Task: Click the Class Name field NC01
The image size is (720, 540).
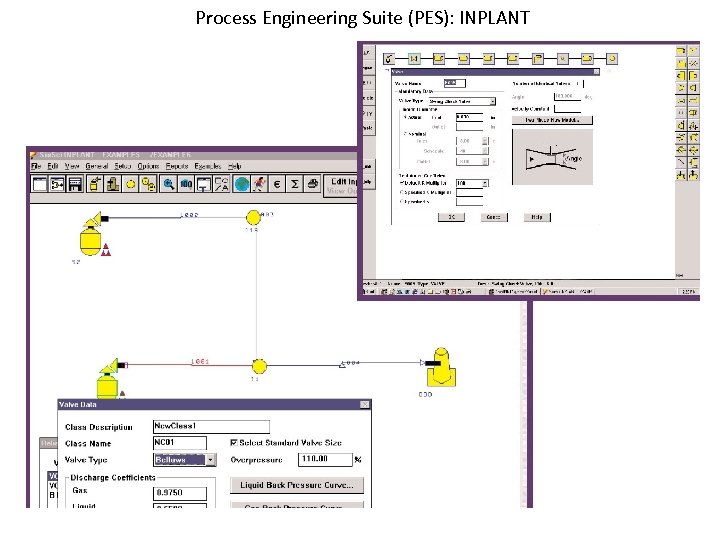Action: 180,443
